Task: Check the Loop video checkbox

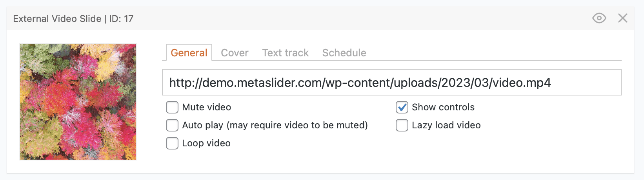Action: 172,143
